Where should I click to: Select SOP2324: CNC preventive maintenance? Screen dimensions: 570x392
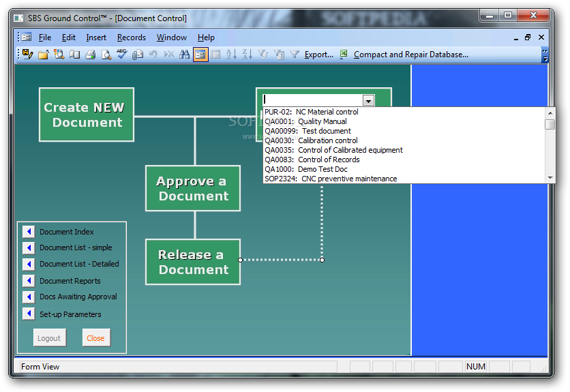pyautogui.click(x=404, y=179)
